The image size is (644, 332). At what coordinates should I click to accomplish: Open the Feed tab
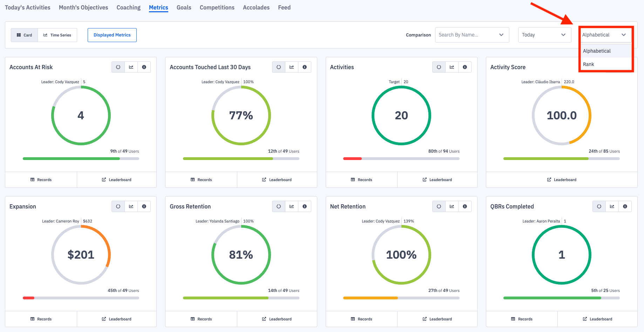(284, 7)
